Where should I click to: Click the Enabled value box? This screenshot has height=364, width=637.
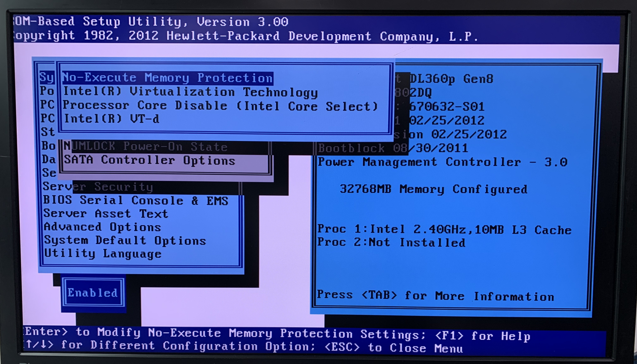(93, 293)
